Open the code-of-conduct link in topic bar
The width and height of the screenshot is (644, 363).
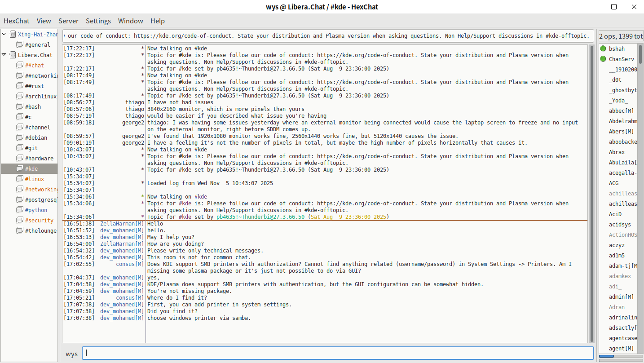tap(184, 36)
